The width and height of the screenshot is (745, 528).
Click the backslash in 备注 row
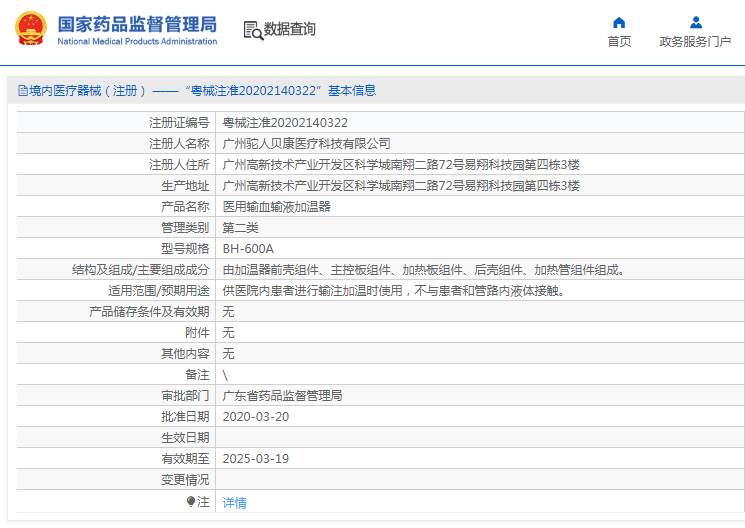(x=225, y=375)
